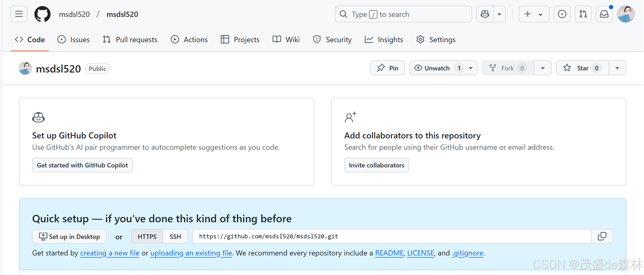Expand the Fork options dropdown arrow
Viewport: 644px width, 275px height.
(x=543, y=68)
